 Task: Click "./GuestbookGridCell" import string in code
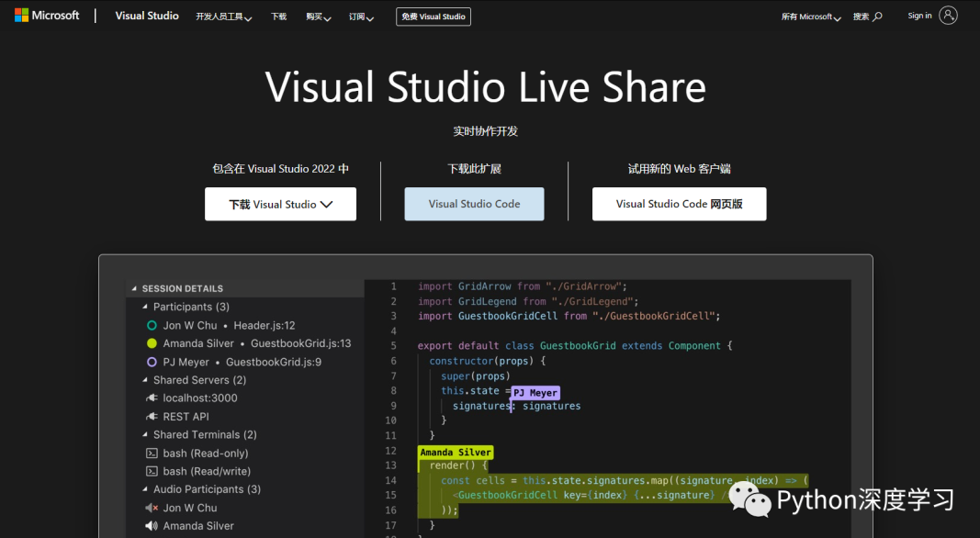(653, 316)
